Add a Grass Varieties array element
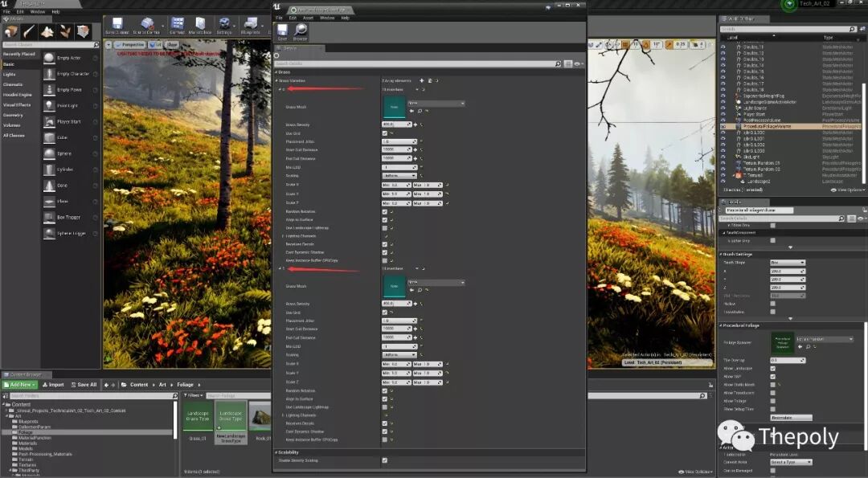This screenshot has width=868, height=478. pyautogui.click(x=422, y=81)
